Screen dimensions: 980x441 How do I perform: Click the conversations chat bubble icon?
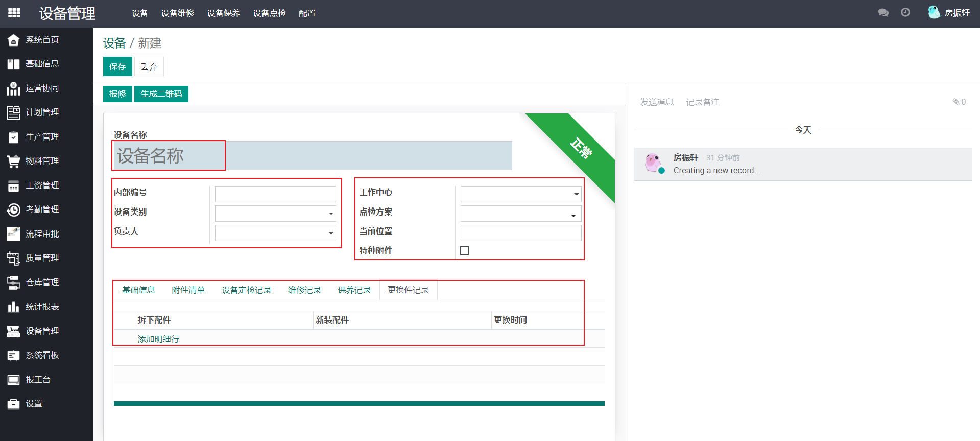(x=883, y=13)
